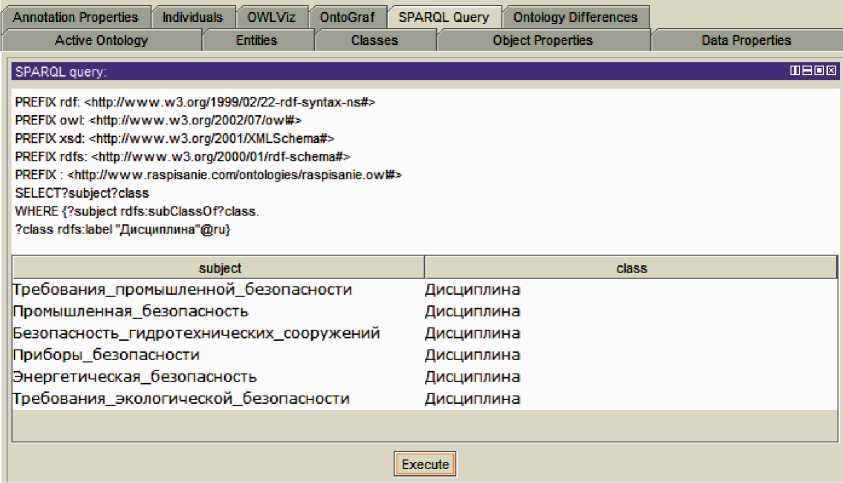The image size is (843, 483).
Task: Open the Object Properties tab
Action: click(542, 40)
